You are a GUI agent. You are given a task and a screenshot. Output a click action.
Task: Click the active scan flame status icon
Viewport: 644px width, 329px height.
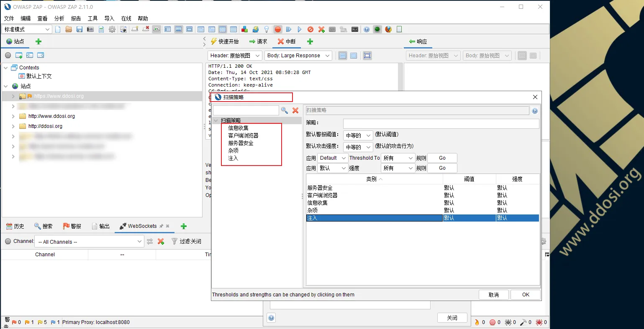point(477,322)
